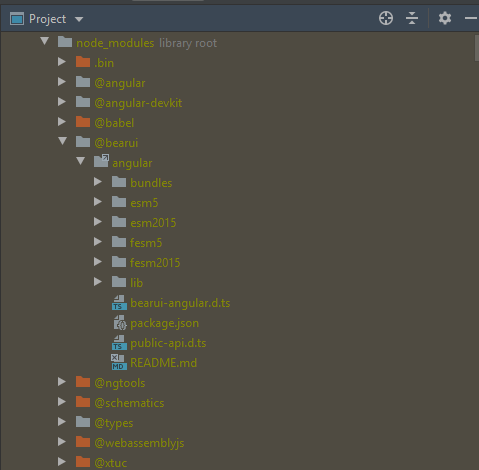
Task: Click the bundles folder icon
Action: 119,182
